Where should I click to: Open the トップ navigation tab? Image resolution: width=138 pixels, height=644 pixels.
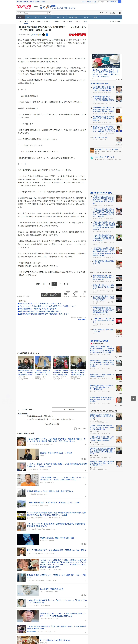pyautogui.click(x=20, y=17)
